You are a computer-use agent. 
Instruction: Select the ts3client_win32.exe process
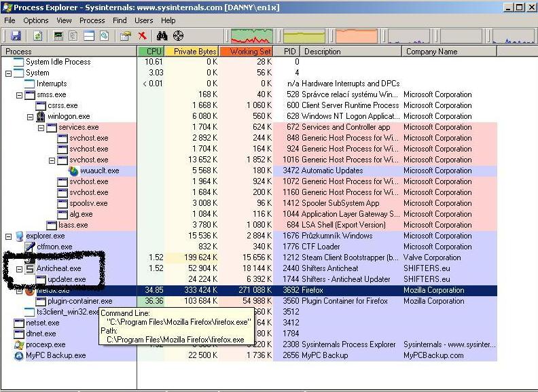click(x=68, y=312)
